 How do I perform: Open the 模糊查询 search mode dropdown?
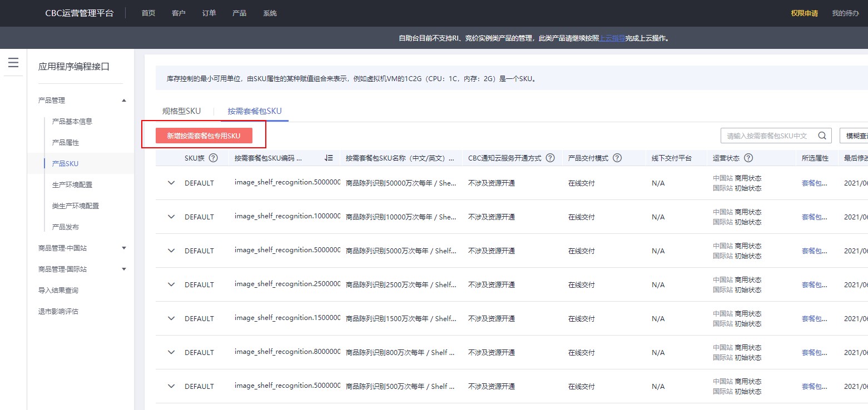854,136
